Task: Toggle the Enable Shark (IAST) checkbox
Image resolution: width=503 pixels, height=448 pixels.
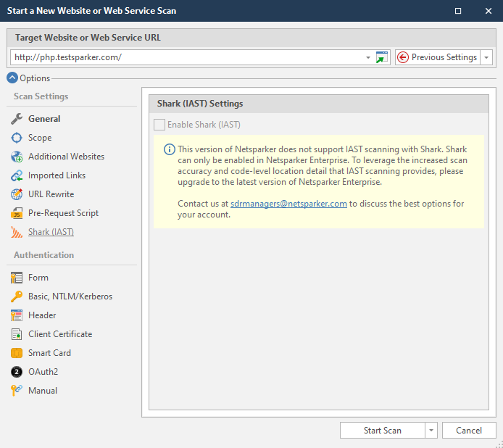Action: 159,125
